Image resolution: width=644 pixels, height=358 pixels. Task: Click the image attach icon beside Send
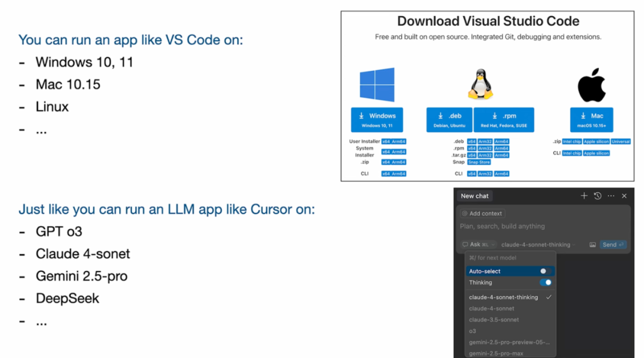click(593, 245)
